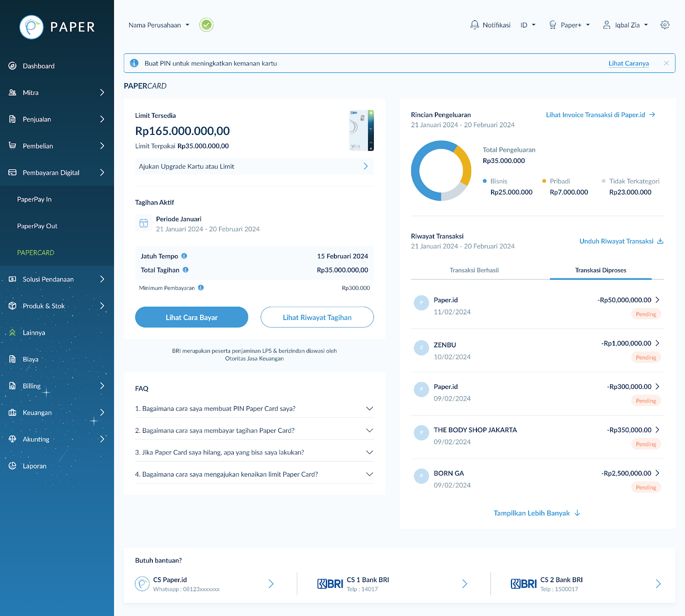Click the Total Tagihan info icon

pyautogui.click(x=185, y=270)
